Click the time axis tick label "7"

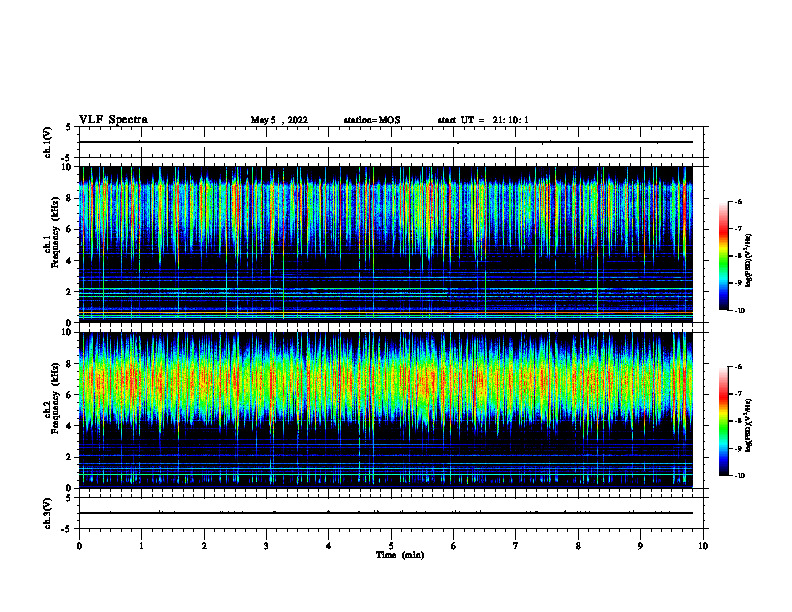pos(516,546)
